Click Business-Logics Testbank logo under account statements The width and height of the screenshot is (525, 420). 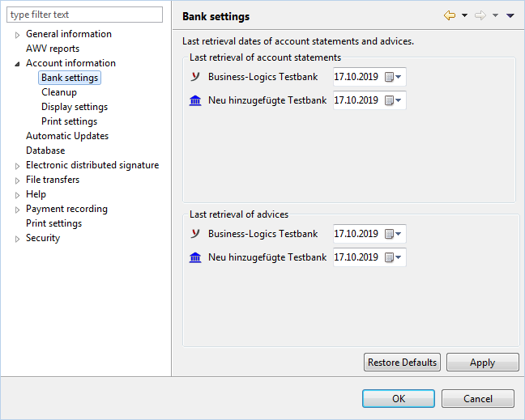coord(195,77)
